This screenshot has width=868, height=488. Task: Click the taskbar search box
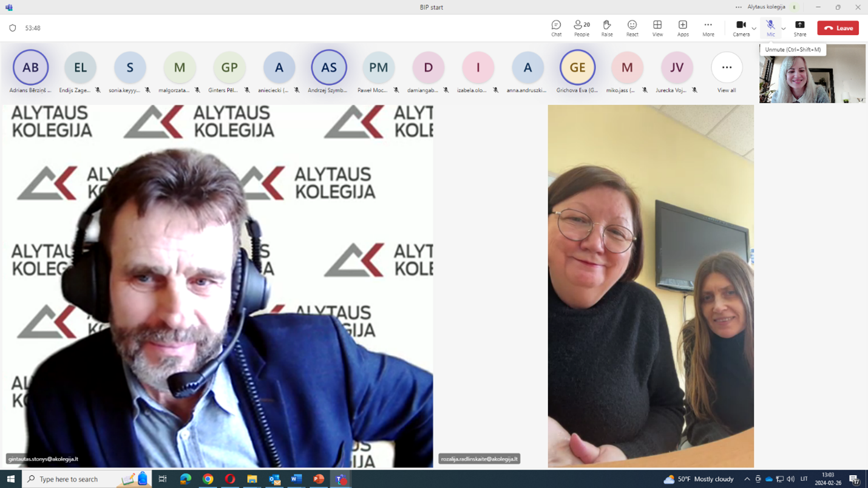[86, 479]
